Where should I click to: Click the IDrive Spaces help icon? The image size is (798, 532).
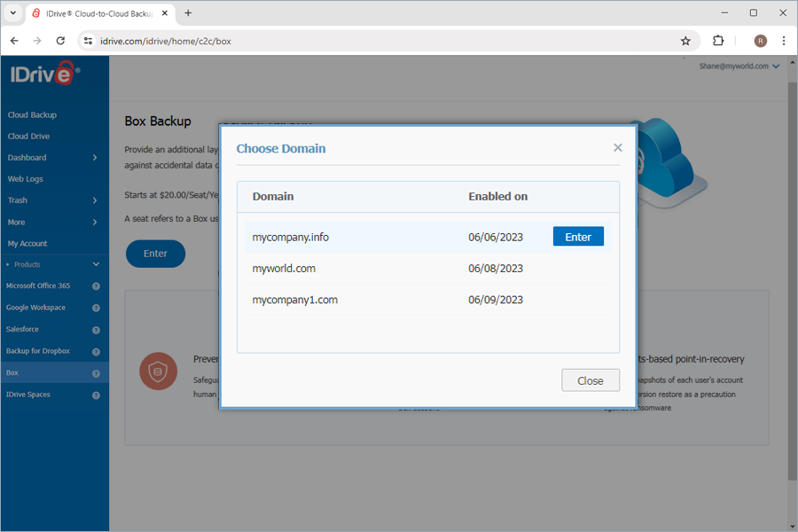coord(97,395)
